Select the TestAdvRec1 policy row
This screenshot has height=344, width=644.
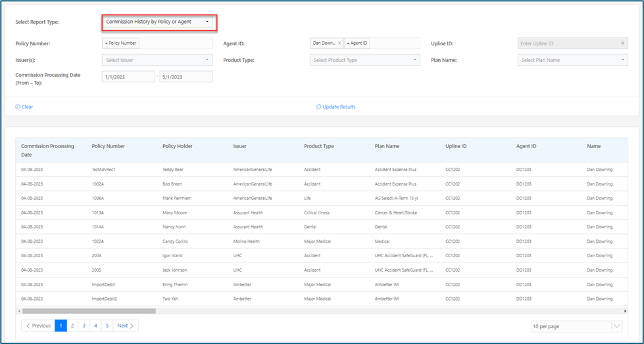(x=322, y=170)
